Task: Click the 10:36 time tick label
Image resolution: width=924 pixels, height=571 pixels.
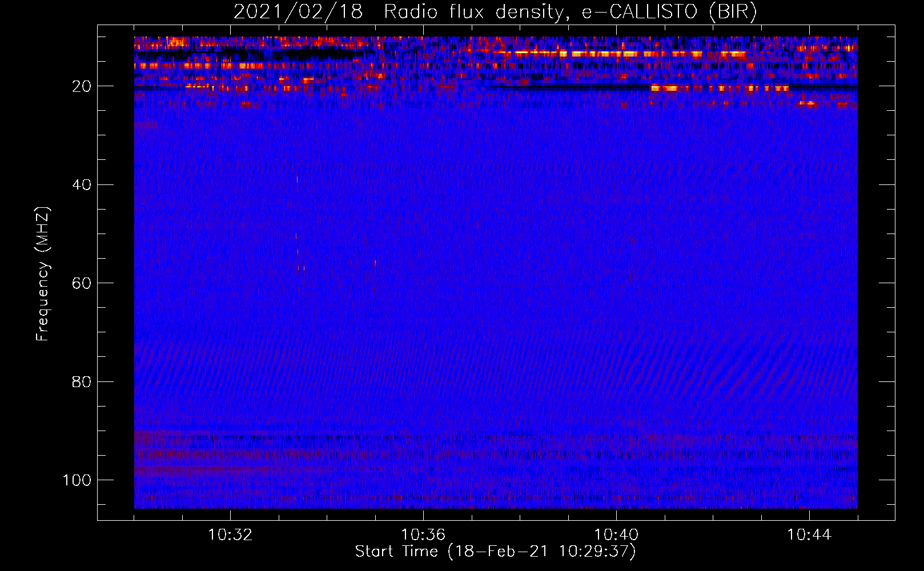Action: [423, 535]
